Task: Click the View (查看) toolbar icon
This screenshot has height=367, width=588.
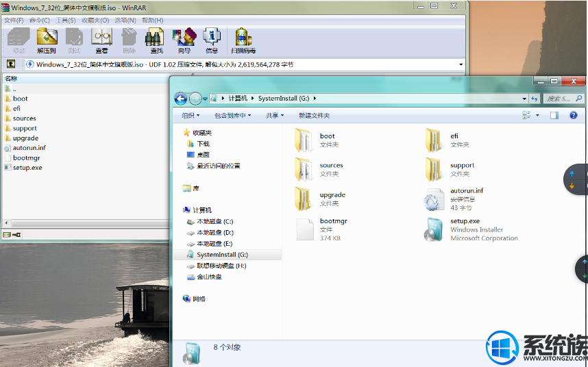Action: [101, 41]
